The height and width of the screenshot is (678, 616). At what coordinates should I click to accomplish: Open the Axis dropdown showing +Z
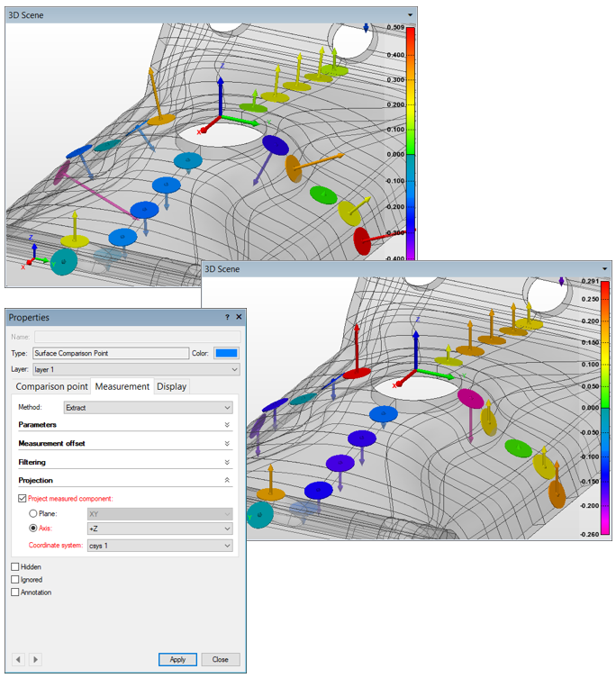click(x=160, y=529)
